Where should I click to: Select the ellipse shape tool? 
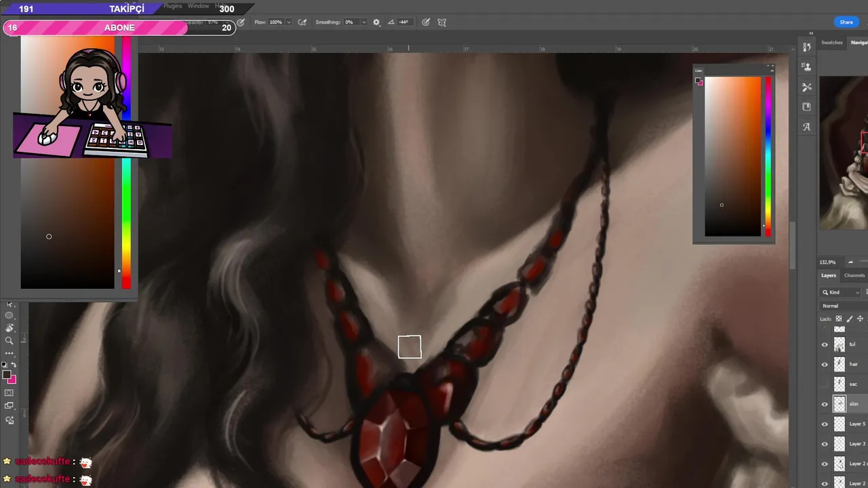click(x=9, y=316)
